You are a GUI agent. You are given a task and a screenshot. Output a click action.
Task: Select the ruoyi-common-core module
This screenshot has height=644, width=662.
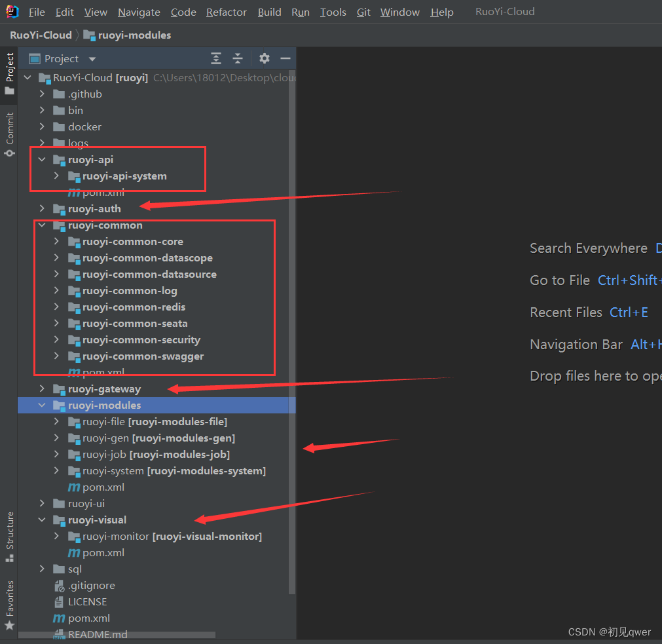point(132,242)
